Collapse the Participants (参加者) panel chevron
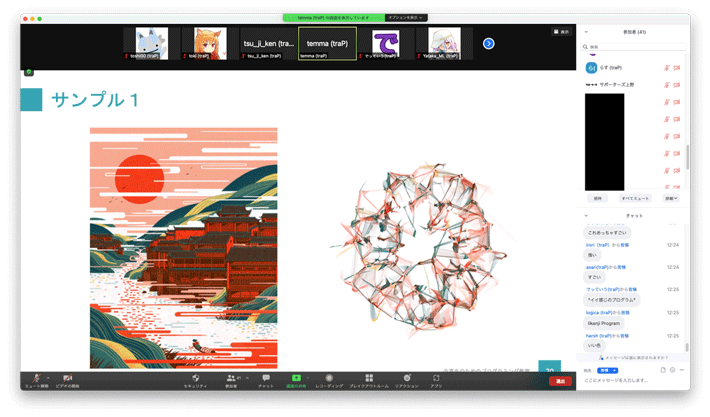 [x=587, y=32]
